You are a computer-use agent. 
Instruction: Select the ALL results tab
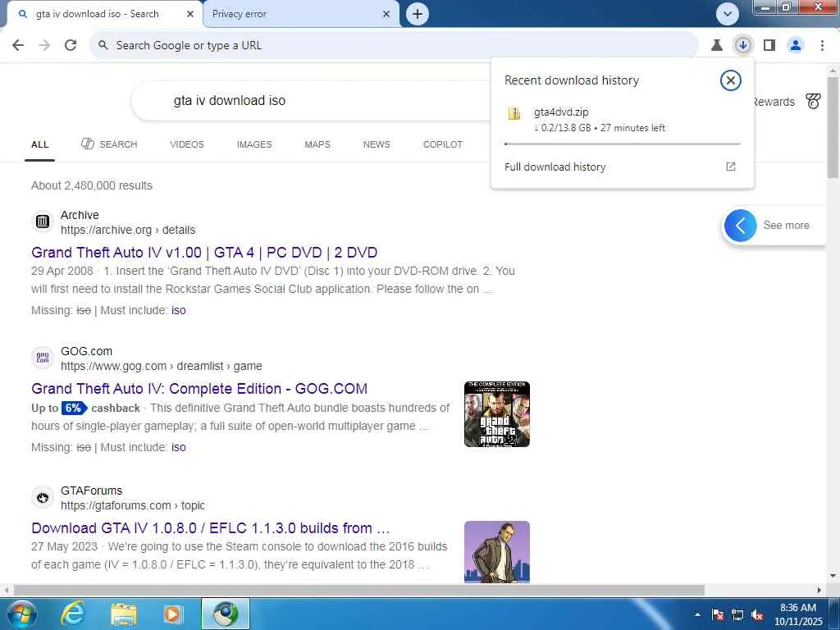39,144
